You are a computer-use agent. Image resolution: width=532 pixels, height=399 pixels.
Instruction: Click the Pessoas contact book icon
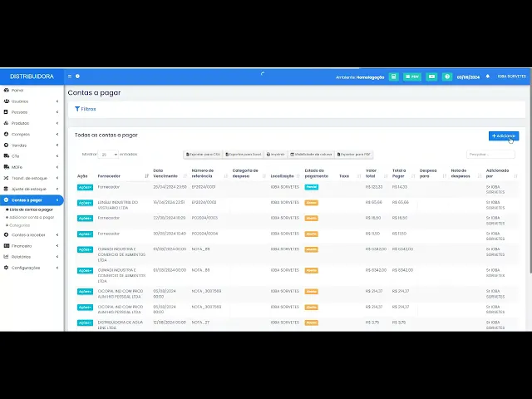[x=6, y=112]
